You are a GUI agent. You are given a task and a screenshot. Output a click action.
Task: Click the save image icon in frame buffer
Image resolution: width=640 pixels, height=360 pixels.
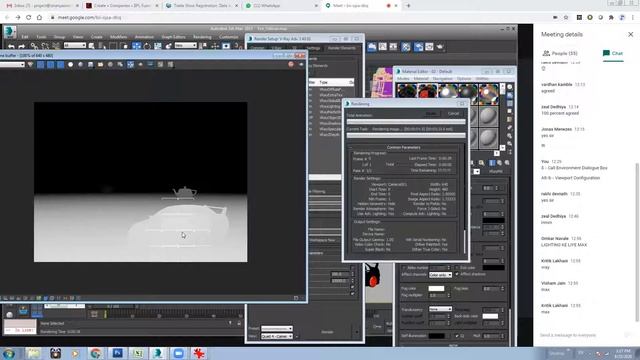point(91,64)
